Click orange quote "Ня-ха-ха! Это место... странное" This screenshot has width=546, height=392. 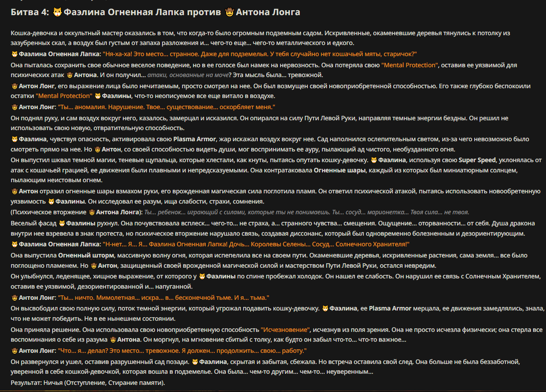click(260, 54)
